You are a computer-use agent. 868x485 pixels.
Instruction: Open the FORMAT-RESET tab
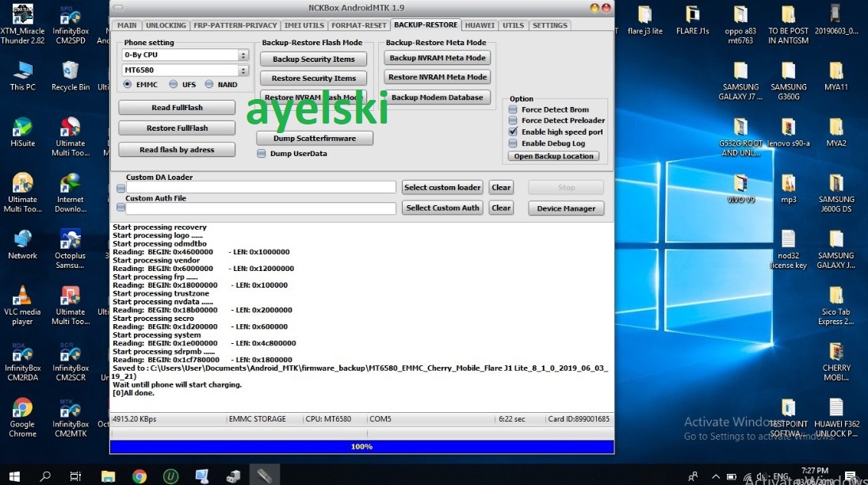click(x=359, y=25)
